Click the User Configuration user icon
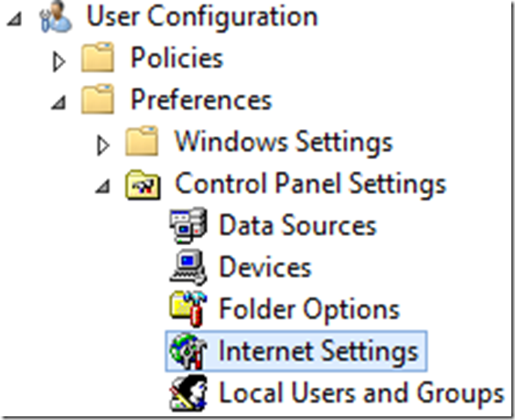 [56, 17]
